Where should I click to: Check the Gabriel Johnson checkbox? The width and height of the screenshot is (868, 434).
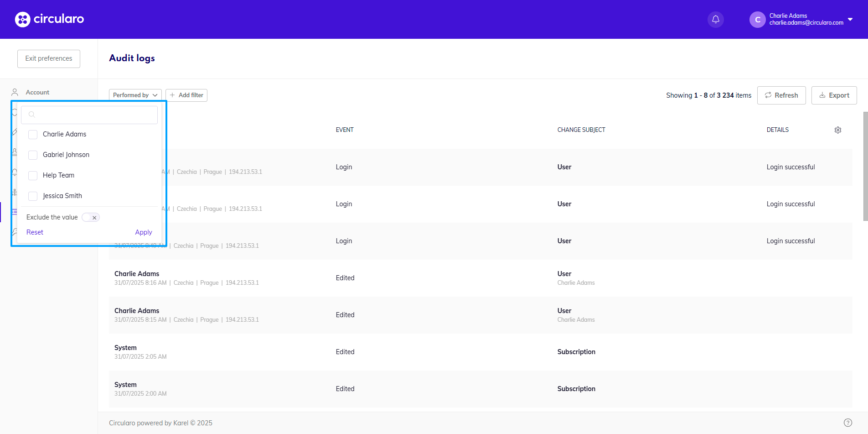point(33,155)
